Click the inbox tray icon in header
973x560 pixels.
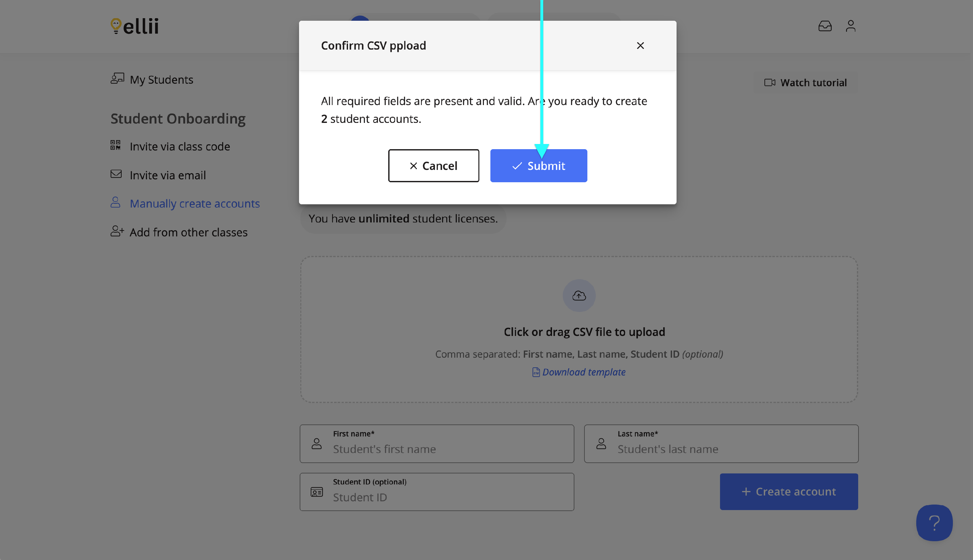tap(824, 26)
